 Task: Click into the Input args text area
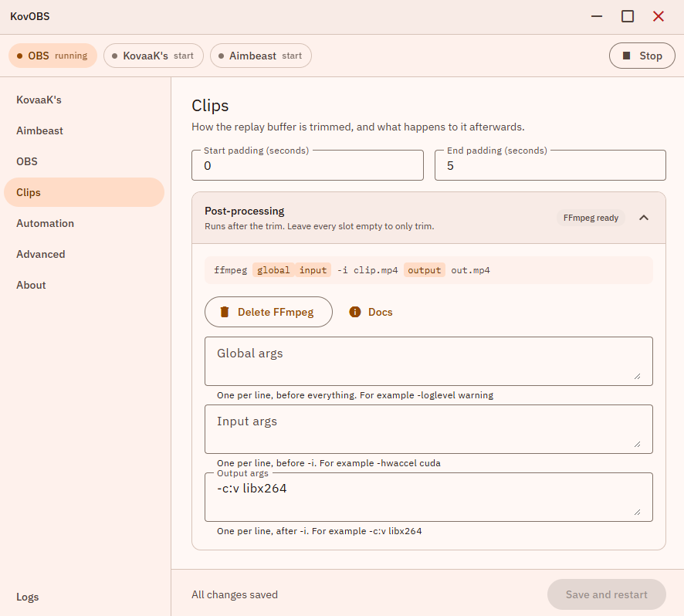coord(428,429)
